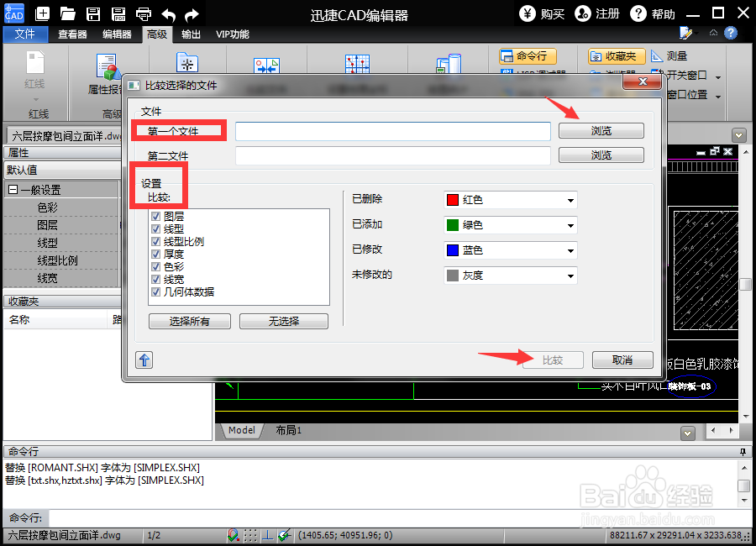This screenshot has height=546, width=756.
Task: Toggle the 色彩 checkbox
Action: (155, 266)
